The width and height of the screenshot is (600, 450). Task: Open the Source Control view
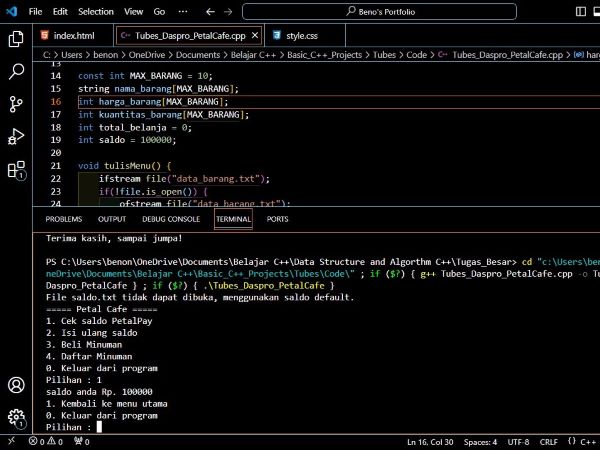[x=16, y=104]
